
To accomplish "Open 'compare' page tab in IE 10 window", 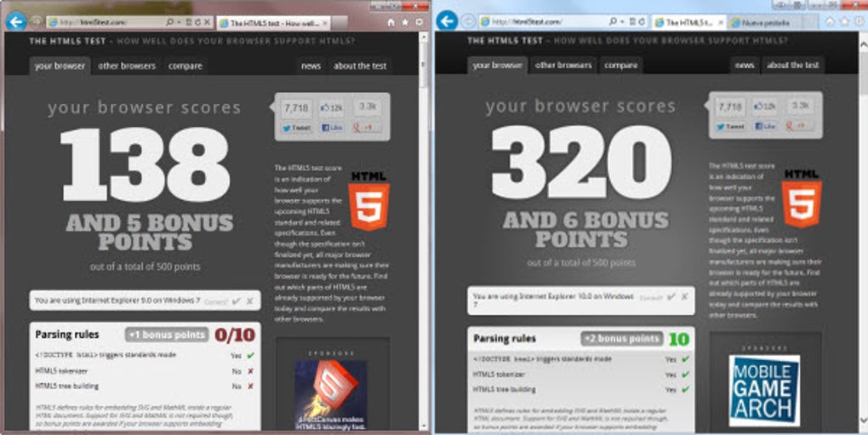I will pyautogui.click(x=621, y=66).
